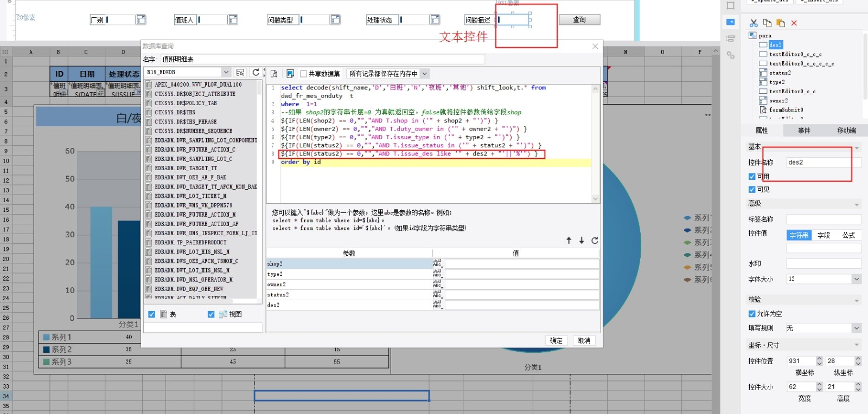Click the refresh parameters icon above value column

(x=595, y=240)
